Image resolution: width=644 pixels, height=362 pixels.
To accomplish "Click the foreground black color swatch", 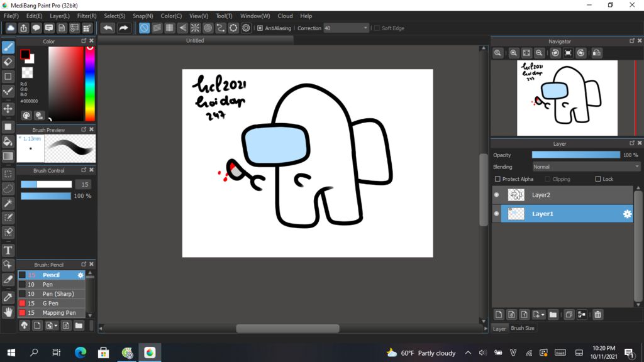I will 25,54.
